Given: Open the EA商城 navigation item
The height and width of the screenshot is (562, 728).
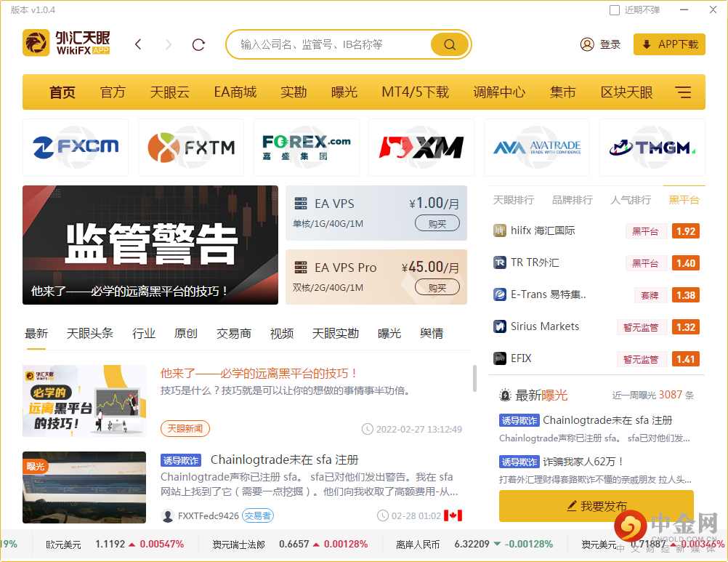Looking at the screenshot, I should click(235, 92).
